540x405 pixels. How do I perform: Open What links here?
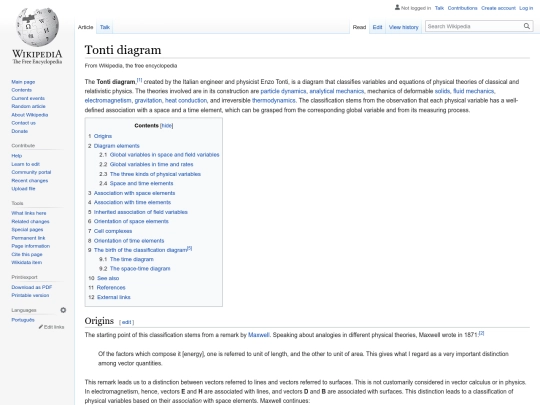click(29, 213)
